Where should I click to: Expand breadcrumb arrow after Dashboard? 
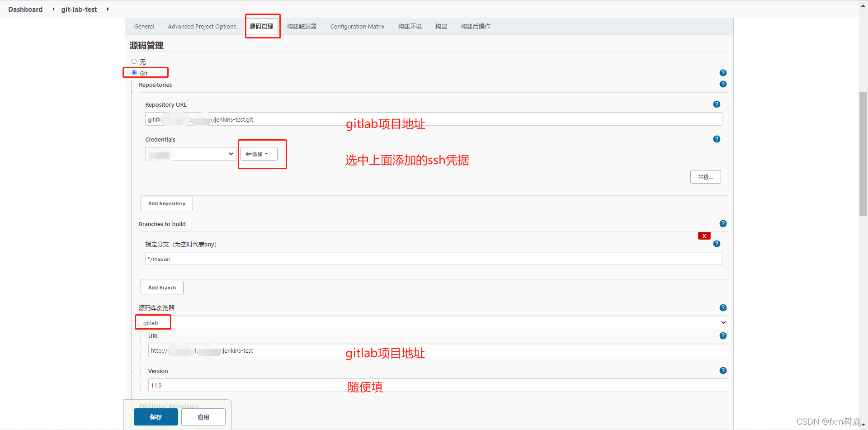click(x=53, y=9)
